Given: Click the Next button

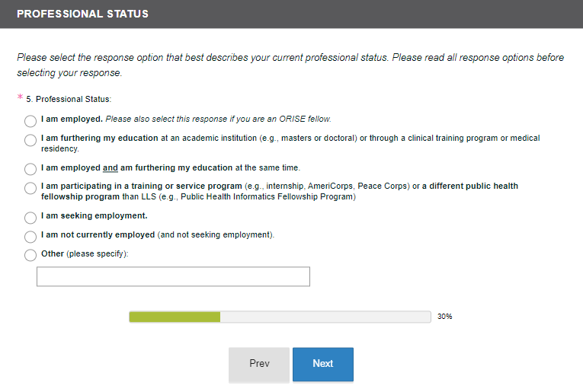Looking at the screenshot, I should [322, 364].
